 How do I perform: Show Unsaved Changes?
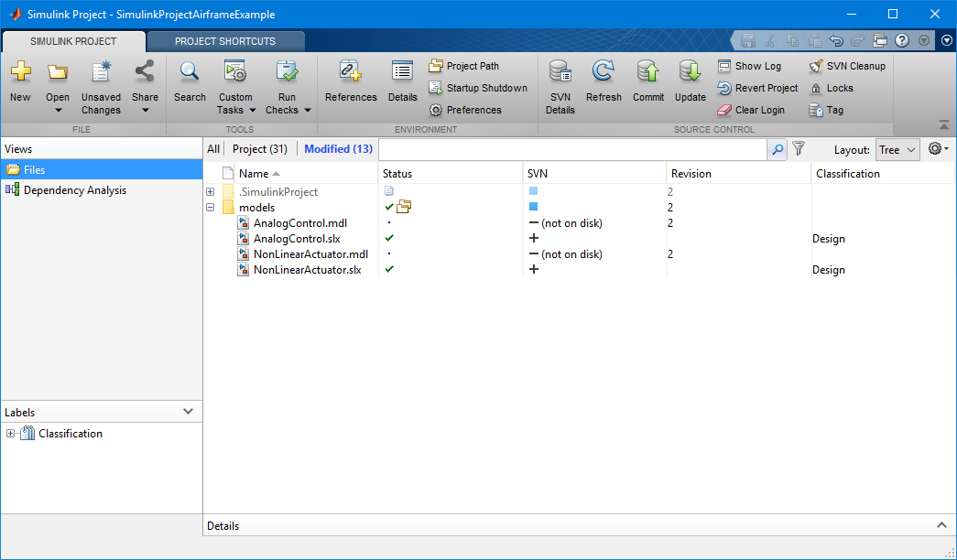pyautogui.click(x=101, y=88)
